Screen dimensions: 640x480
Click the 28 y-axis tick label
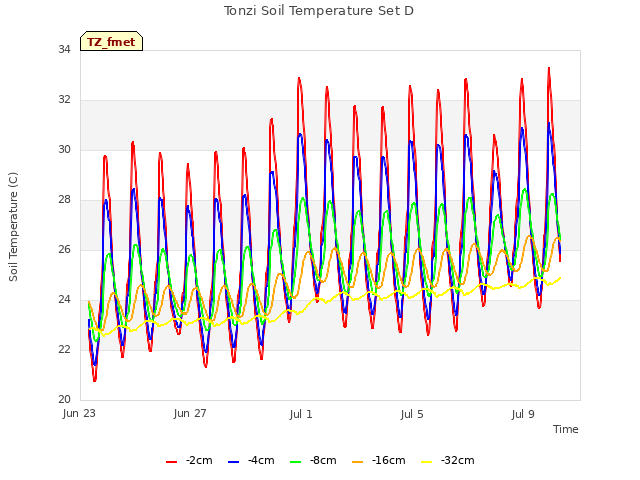point(64,200)
